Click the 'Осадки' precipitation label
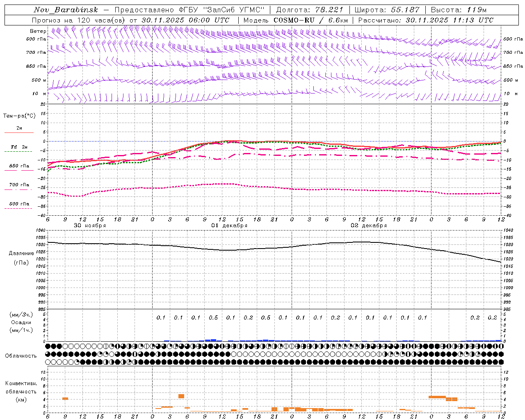This screenshot has width=525, height=420. click(x=21, y=322)
